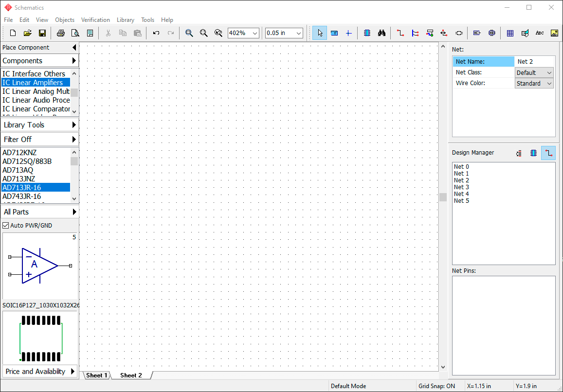
Task: Expand the Filter Off options
Action: pos(39,139)
